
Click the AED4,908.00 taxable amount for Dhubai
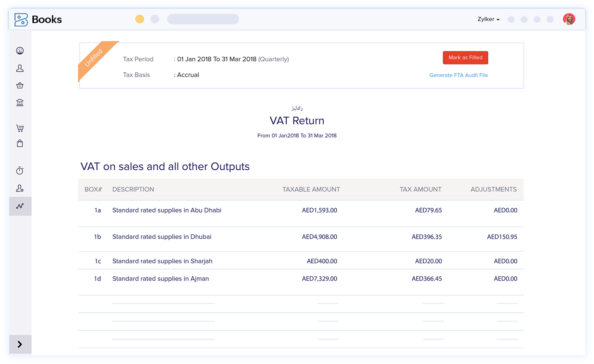(319, 237)
